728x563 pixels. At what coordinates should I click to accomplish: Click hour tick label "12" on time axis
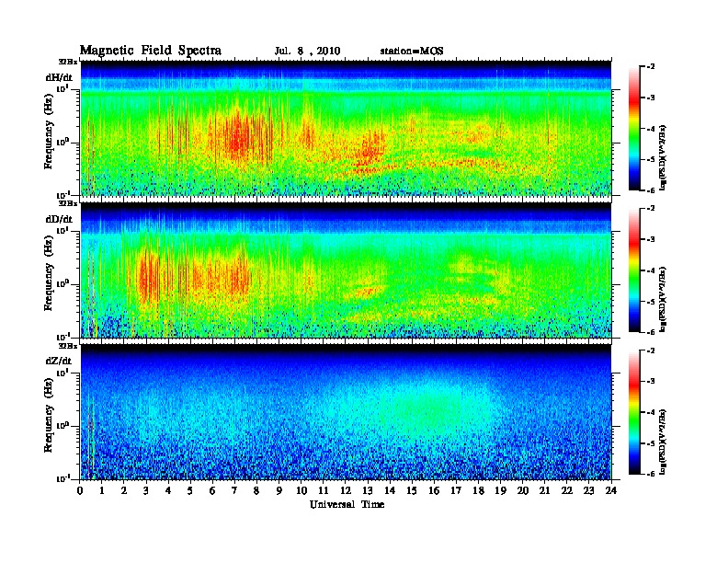346,490
